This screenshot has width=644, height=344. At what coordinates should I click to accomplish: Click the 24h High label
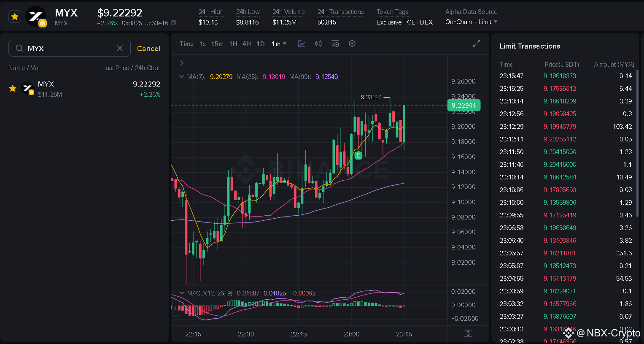(211, 12)
